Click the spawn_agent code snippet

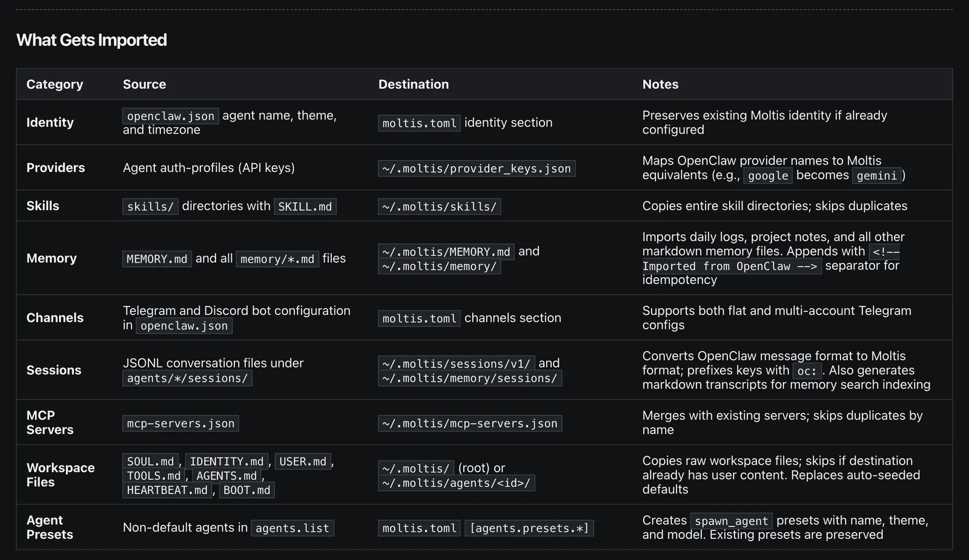coord(732,521)
